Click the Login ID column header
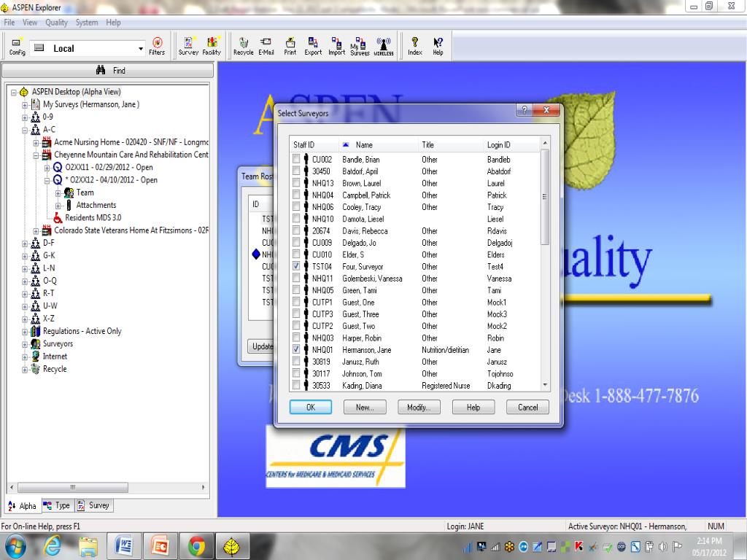 tap(511, 145)
